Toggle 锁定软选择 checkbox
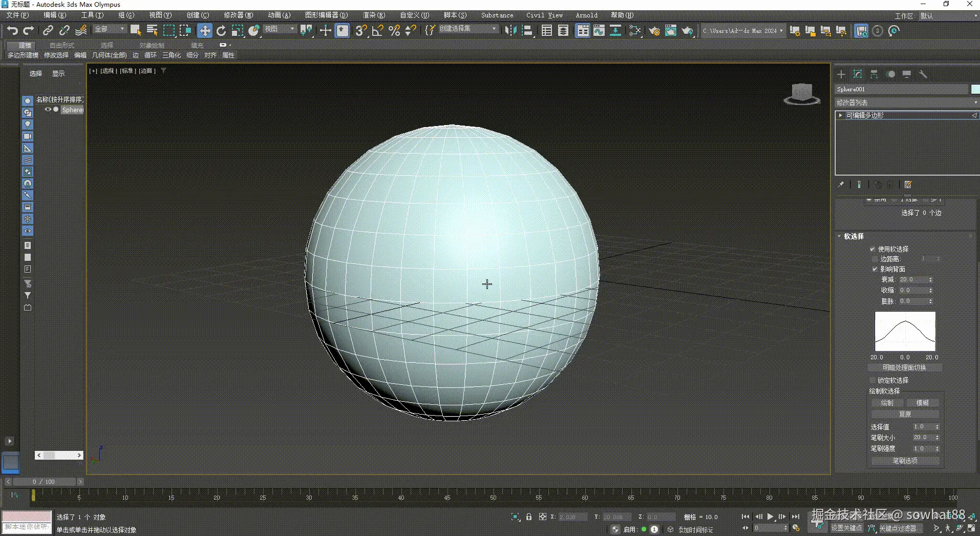This screenshot has width=980, height=536. pos(874,380)
